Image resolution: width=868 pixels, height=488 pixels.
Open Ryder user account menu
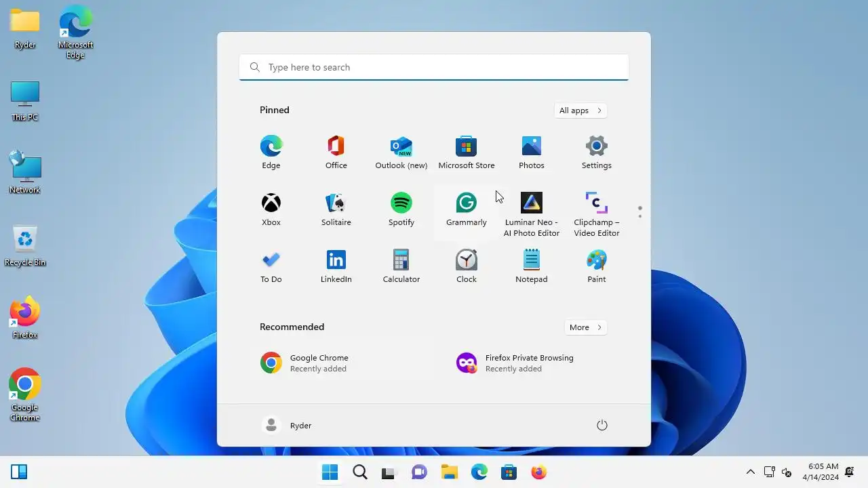(287, 425)
